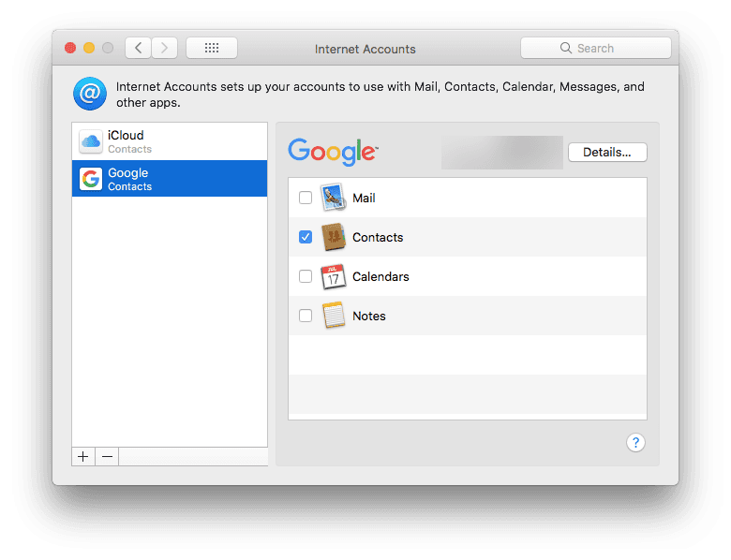
Task: Click the magnifying glass search icon
Action: [x=565, y=48]
